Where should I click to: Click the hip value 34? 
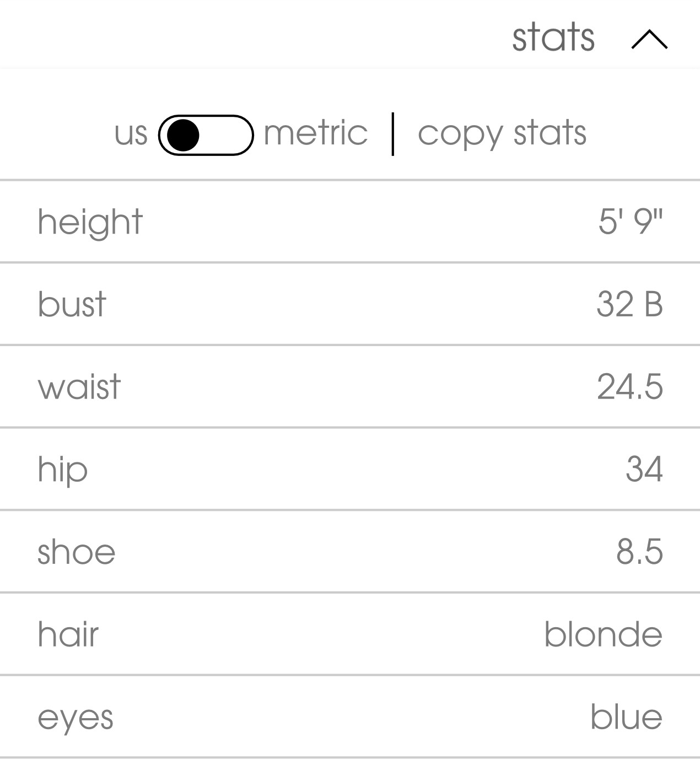pyautogui.click(x=644, y=469)
